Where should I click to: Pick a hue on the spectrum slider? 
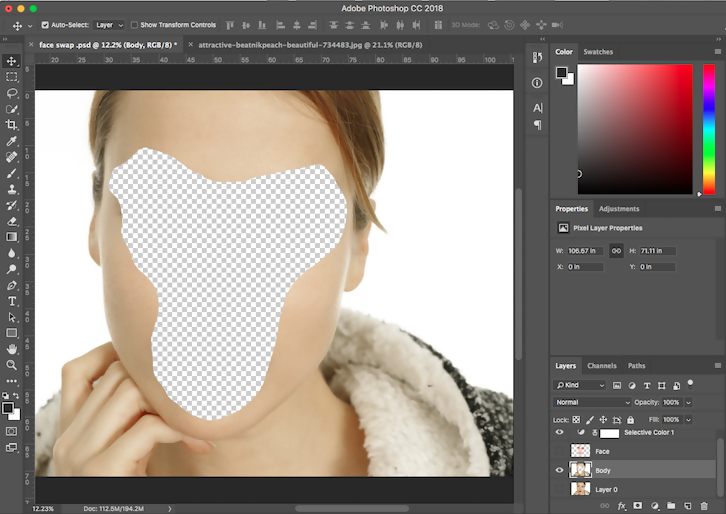[x=709, y=129]
